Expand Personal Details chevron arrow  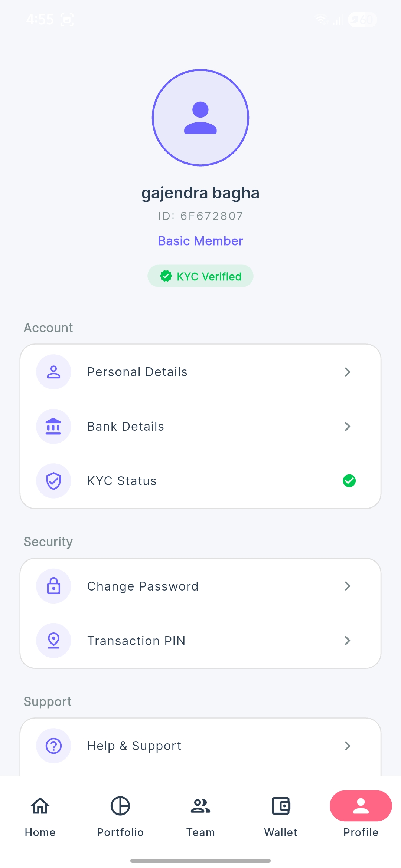click(348, 372)
